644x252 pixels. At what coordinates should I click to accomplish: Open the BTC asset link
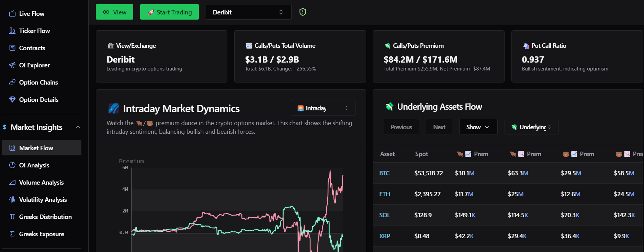(384, 173)
